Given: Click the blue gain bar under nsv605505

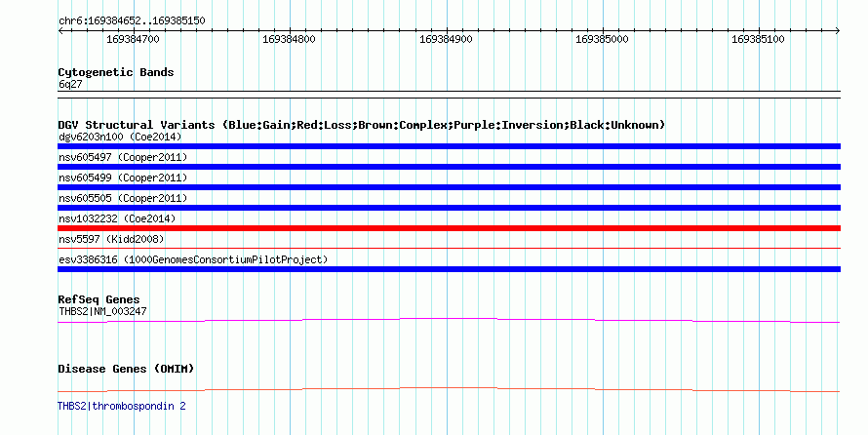Looking at the screenshot, I should (449, 208).
